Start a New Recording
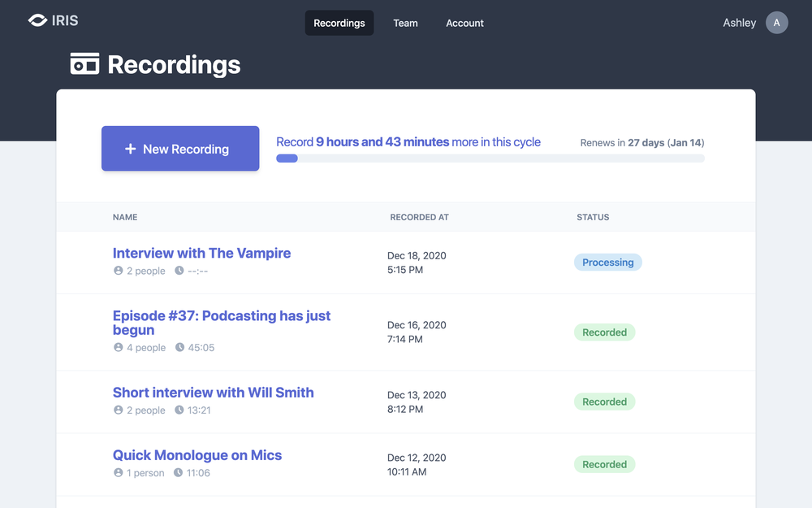 tap(179, 149)
